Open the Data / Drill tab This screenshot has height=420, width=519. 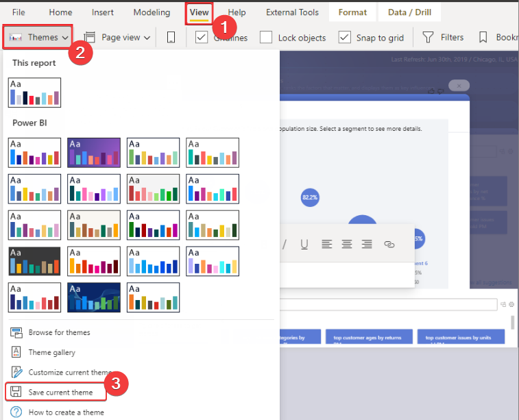pyautogui.click(x=409, y=12)
